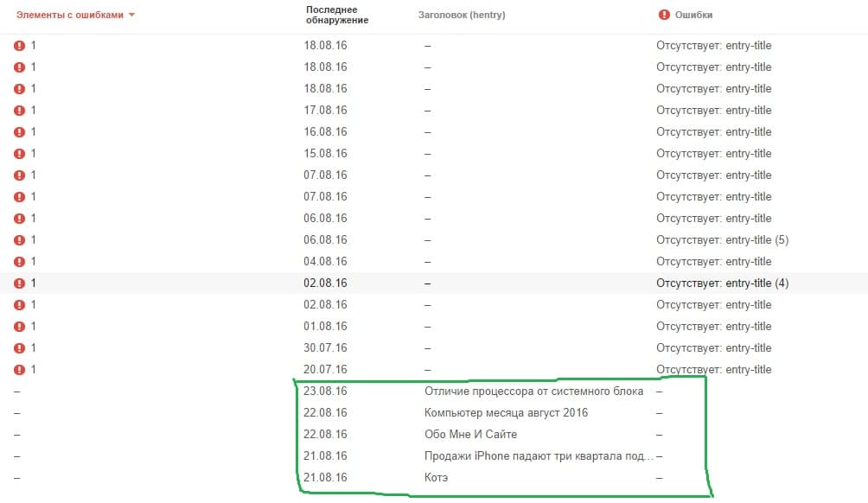
Task: Click the error icon in the 04.08.16 row
Action: coord(20,261)
